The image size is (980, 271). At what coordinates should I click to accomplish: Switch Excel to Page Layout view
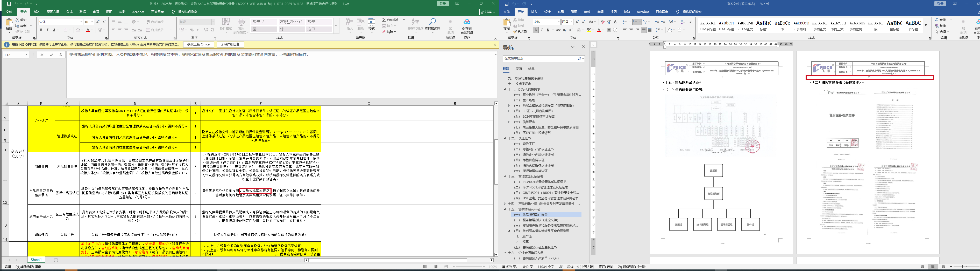[x=436, y=267]
